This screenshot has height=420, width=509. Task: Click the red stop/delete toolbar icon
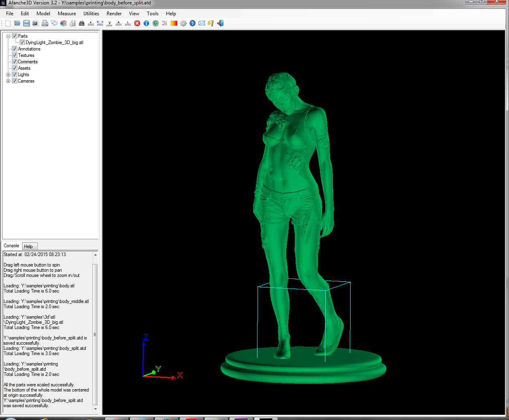click(x=137, y=23)
